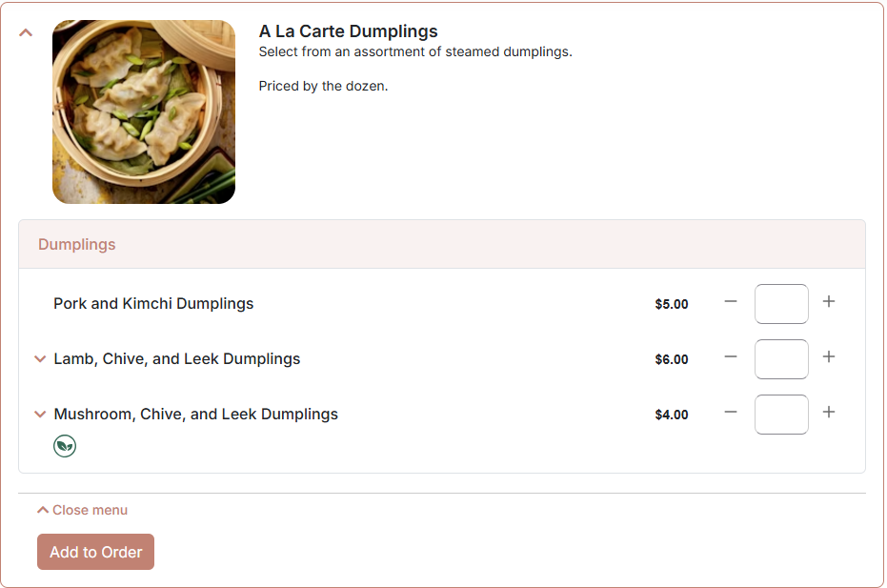Expand Lamb, Chive, and Leek details
The height and width of the screenshot is (588, 887).
click(x=40, y=358)
